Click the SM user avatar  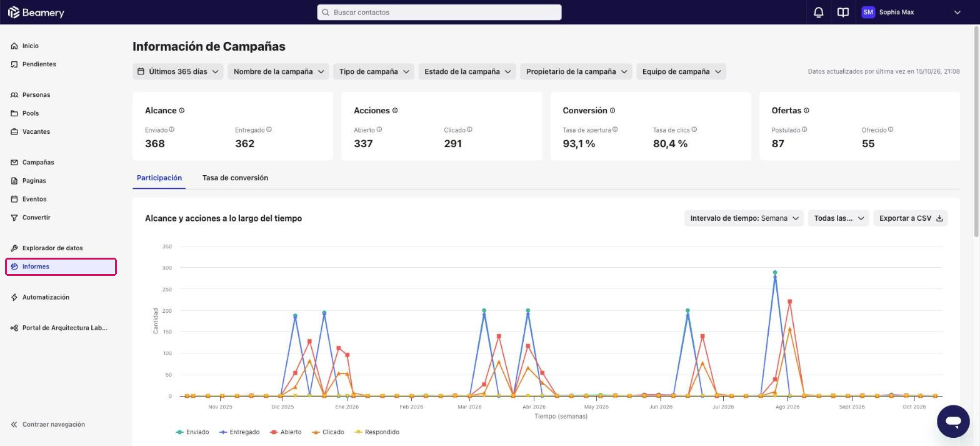(868, 13)
